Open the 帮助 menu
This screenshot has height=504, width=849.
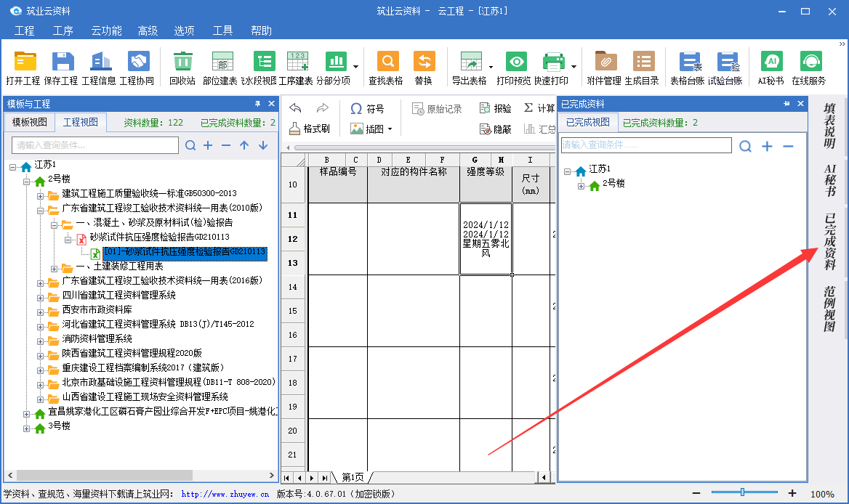261,31
